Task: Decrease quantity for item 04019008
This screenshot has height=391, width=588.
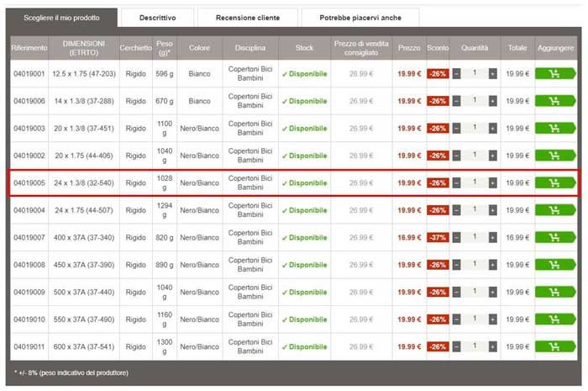Action: [x=456, y=265]
